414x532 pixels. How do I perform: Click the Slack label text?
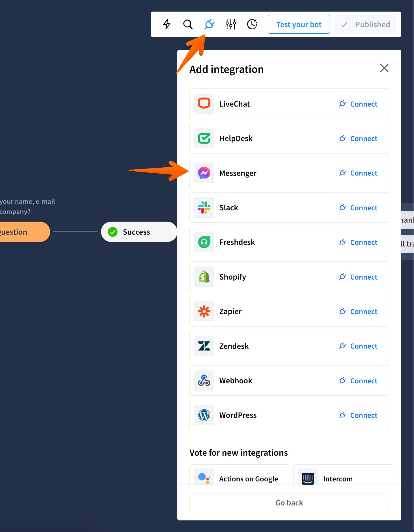[x=229, y=208]
